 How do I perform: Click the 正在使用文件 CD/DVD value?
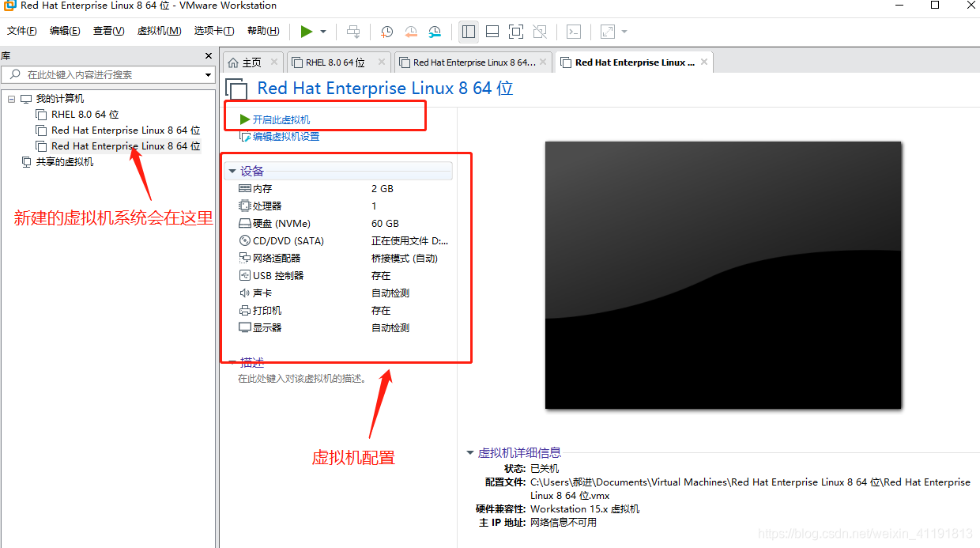click(x=410, y=241)
